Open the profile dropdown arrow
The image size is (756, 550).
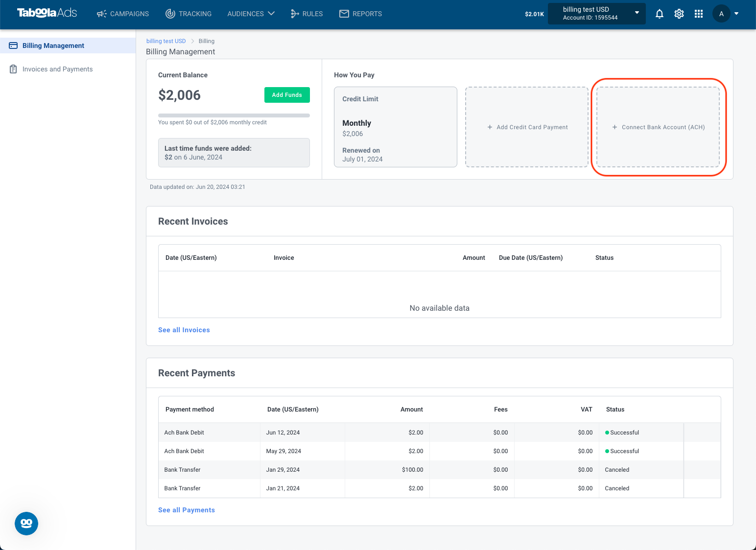click(736, 14)
